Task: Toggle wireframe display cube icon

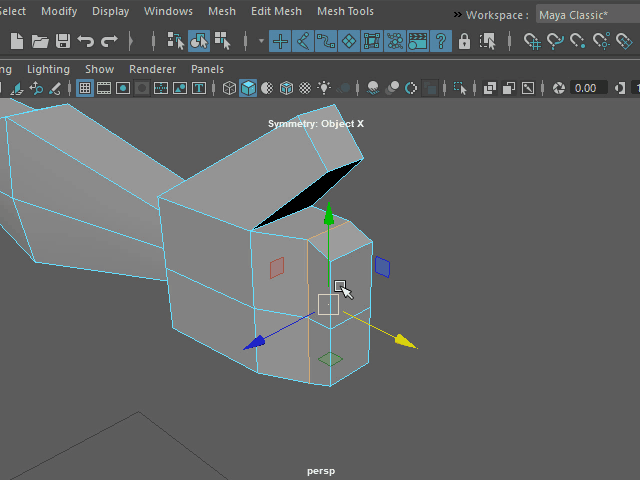Action: (229, 88)
